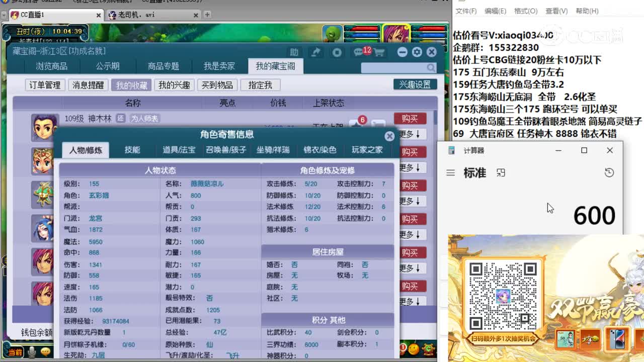Open Notepad 文件(F) menu
This screenshot has width=644, height=362.
pos(466,11)
